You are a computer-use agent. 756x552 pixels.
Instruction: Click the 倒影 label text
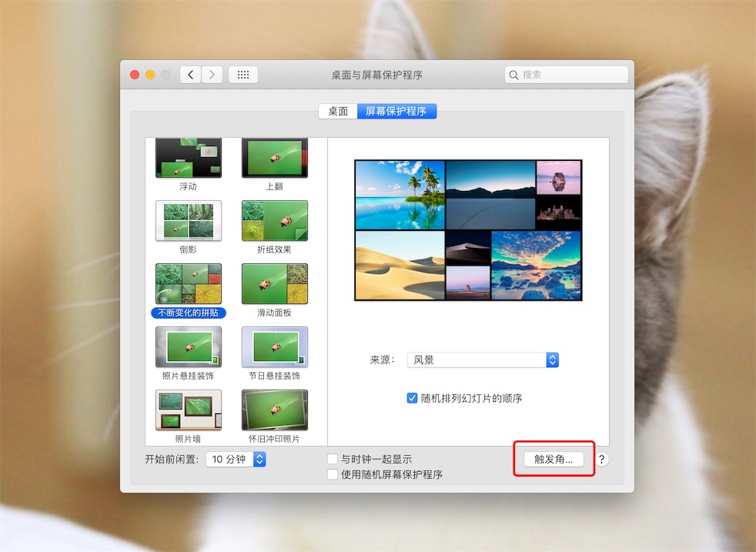[x=188, y=249]
